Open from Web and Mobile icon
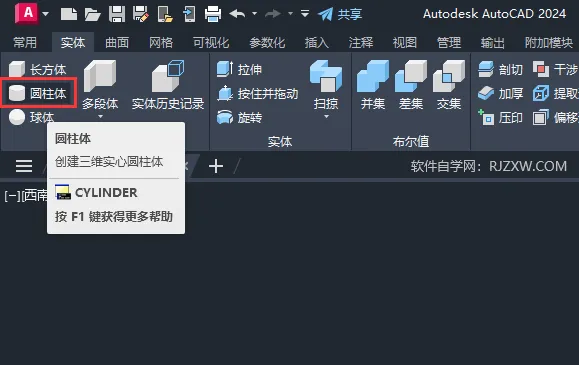This screenshot has height=365, width=579. pos(165,14)
